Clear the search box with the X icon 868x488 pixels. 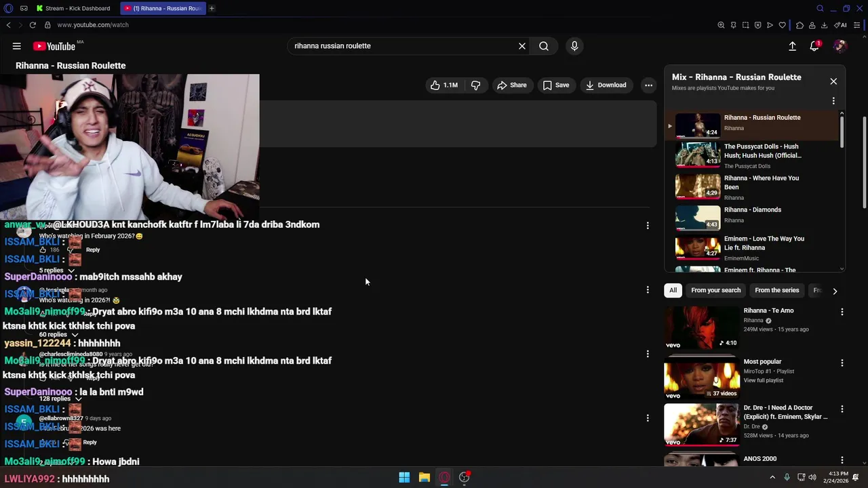click(x=522, y=46)
